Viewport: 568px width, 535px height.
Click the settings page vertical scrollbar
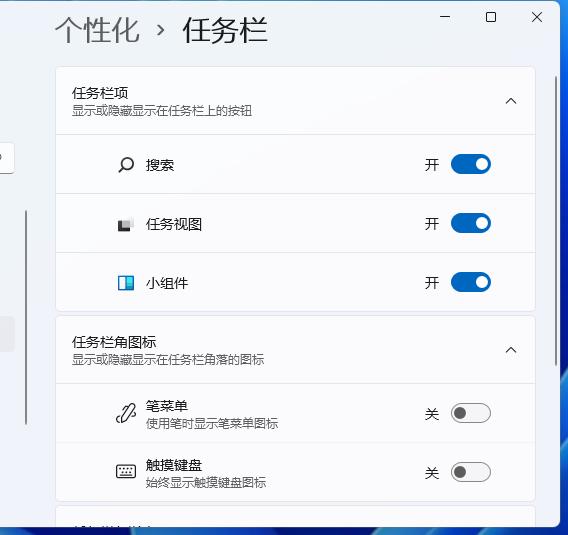(556, 221)
